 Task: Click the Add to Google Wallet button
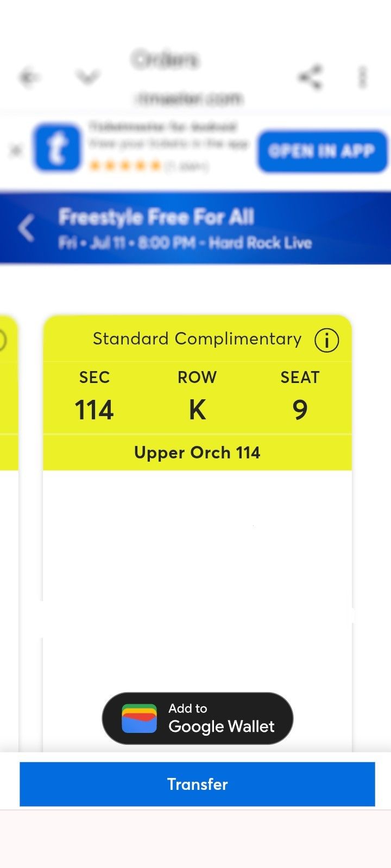198,718
